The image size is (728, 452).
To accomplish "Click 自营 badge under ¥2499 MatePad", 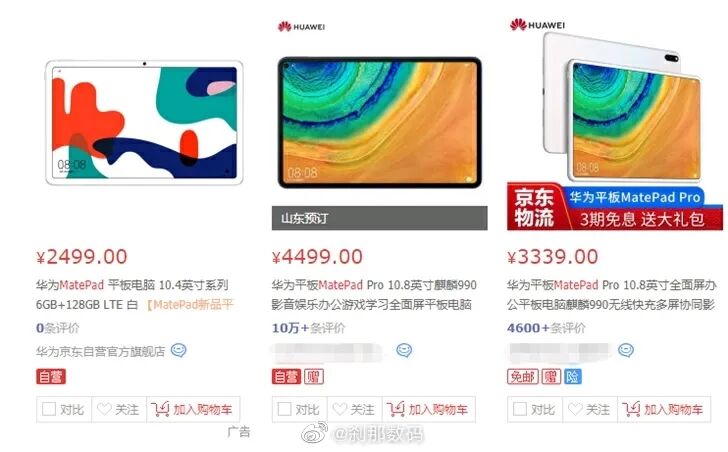I will point(51,376).
